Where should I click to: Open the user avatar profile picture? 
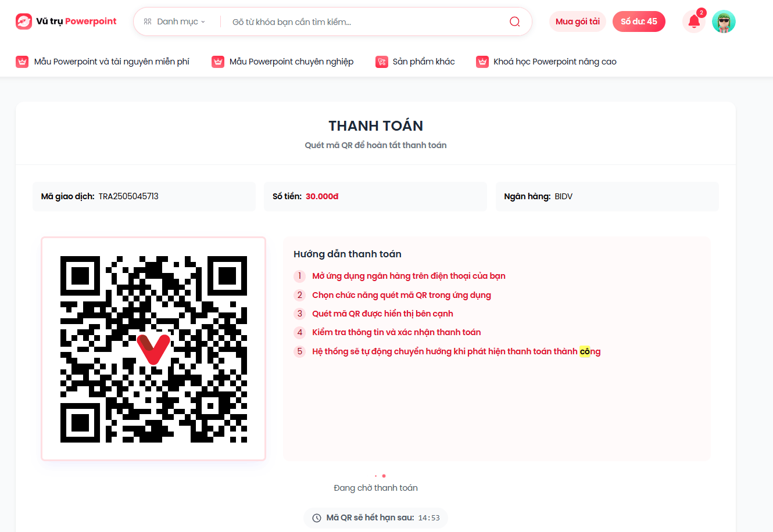point(724,21)
